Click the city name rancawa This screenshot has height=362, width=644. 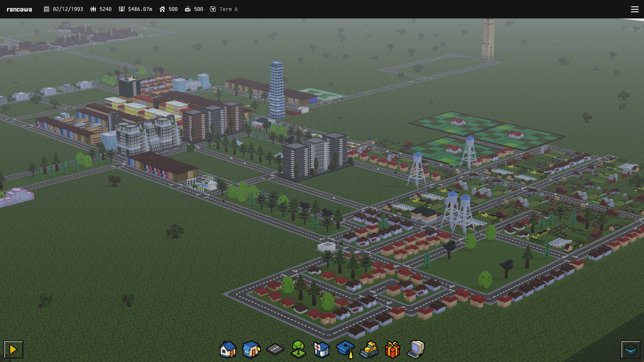coord(19,10)
